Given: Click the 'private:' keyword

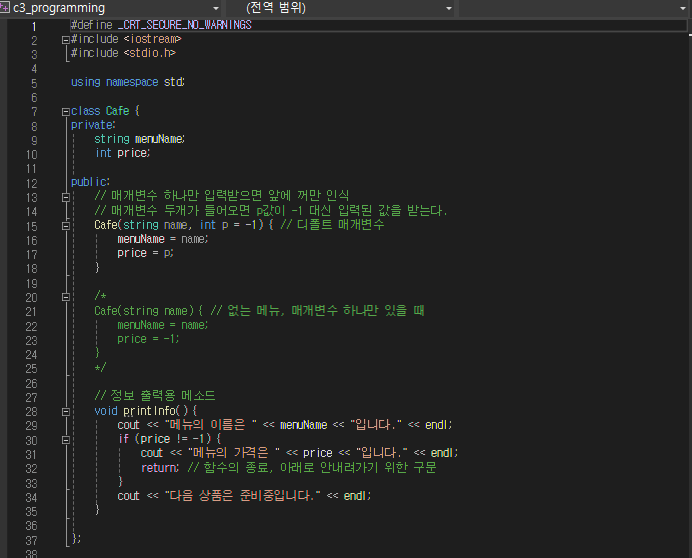Looking at the screenshot, I should click(93, 125).
